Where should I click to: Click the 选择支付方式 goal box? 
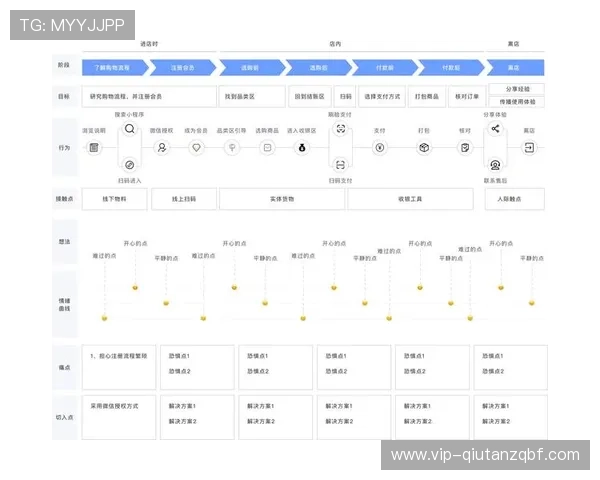pos(382,96)
